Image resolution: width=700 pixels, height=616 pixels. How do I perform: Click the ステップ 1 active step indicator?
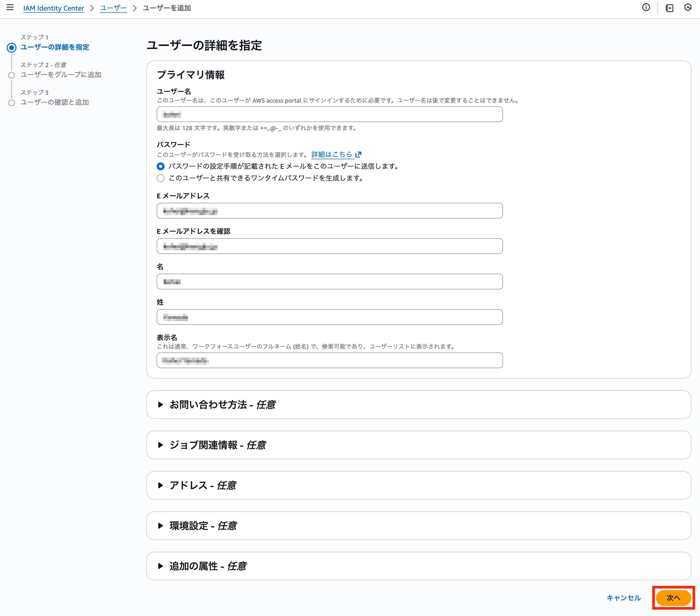(x=12, y=47)
